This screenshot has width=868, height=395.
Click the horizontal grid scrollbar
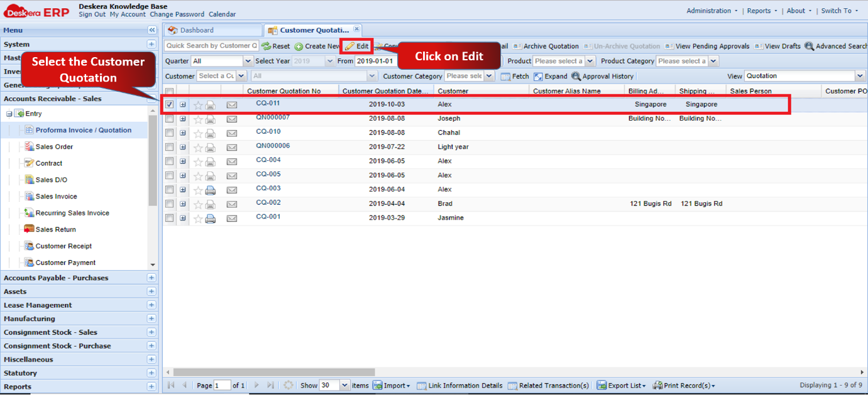(274, 372)
